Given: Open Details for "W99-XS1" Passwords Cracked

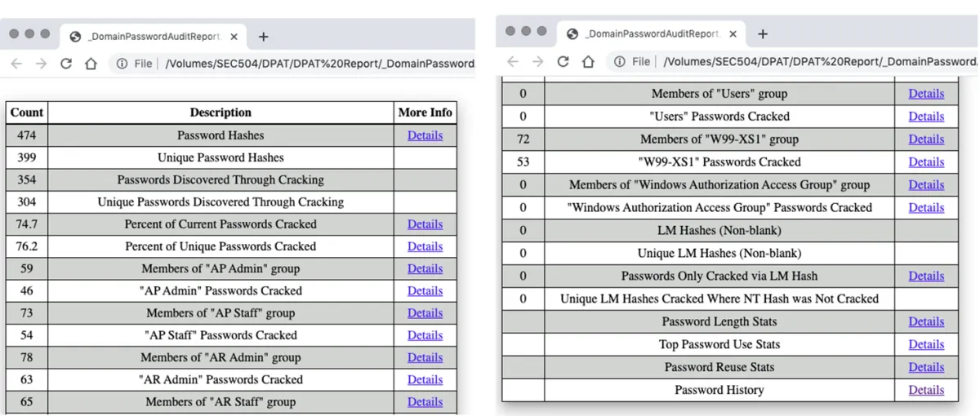Looking at the screenshot, I should tap(926, 162).
